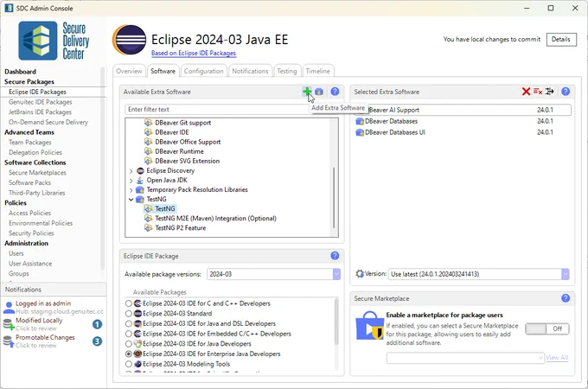Viewport: 588px width, 389px height.
Task: Click the Enter filter text field
Action: (x=220, y=110)
